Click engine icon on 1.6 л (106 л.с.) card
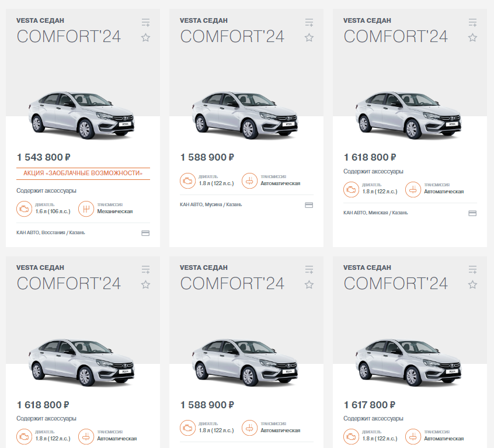 (25, 209)
